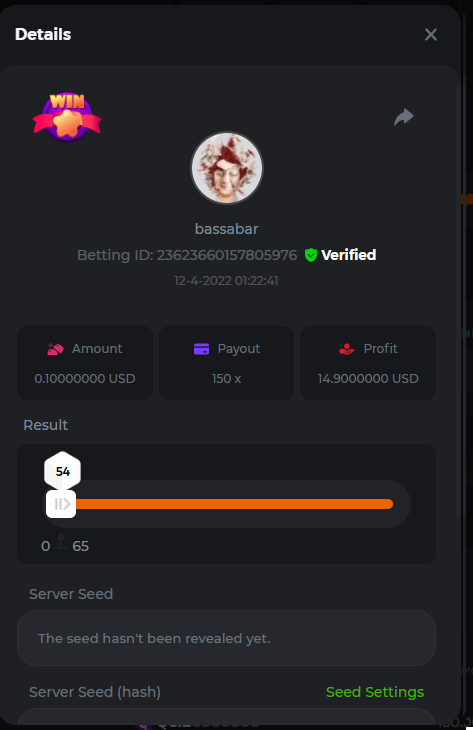Image resolution: width=473 pixels, height=730 pixels.
Task: Click the red Profit hand icon
Action: [x=347, y=349]
